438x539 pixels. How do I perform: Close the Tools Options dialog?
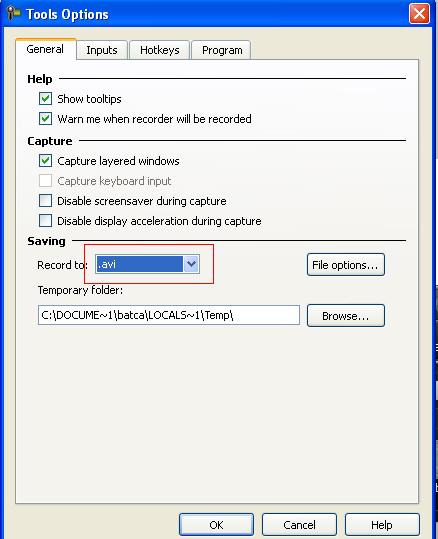point(419,14)
